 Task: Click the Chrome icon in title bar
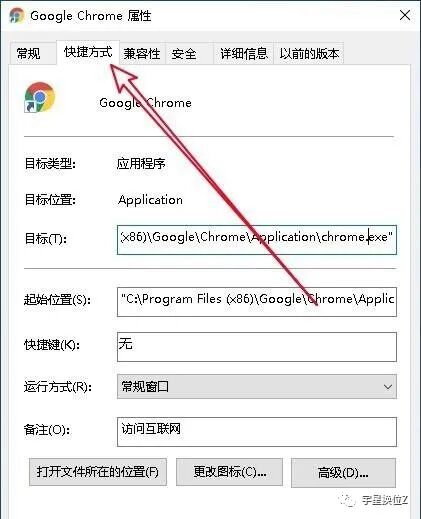point(16,16)
